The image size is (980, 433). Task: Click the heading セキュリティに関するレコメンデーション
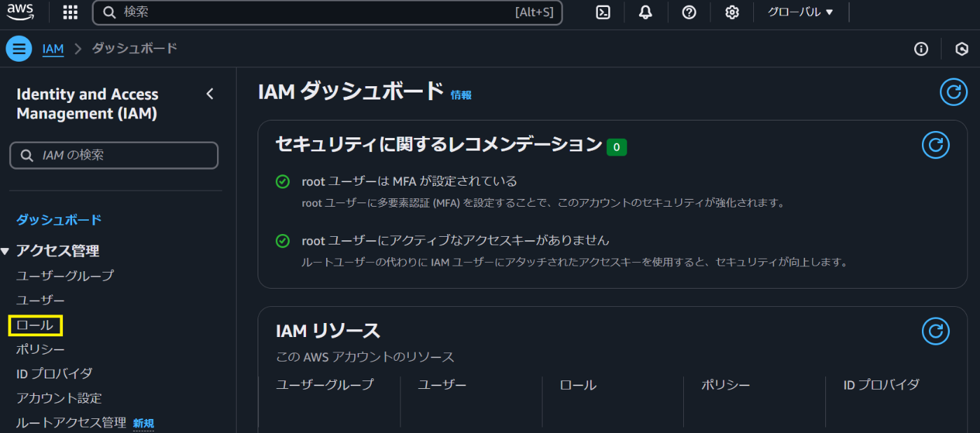439,144
